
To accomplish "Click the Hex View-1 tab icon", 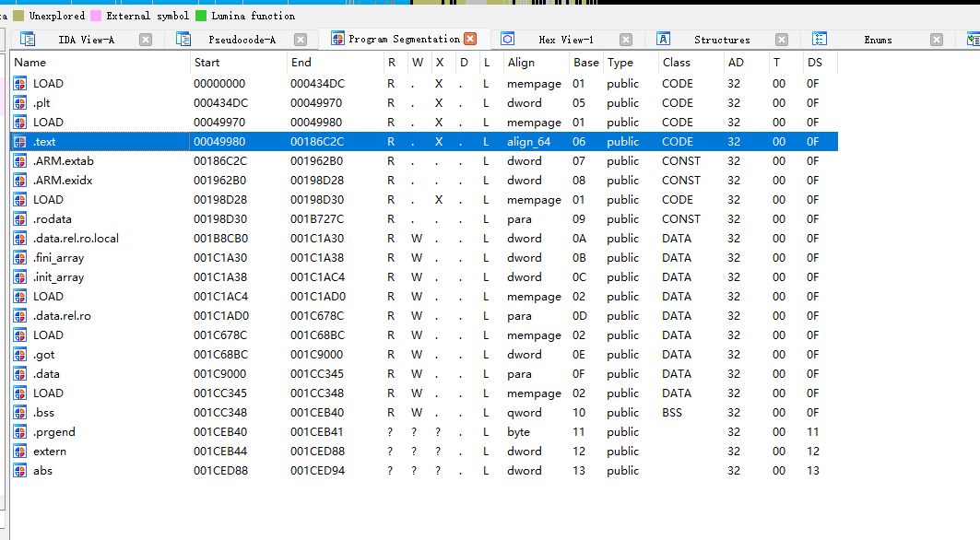I will point(507,40).
